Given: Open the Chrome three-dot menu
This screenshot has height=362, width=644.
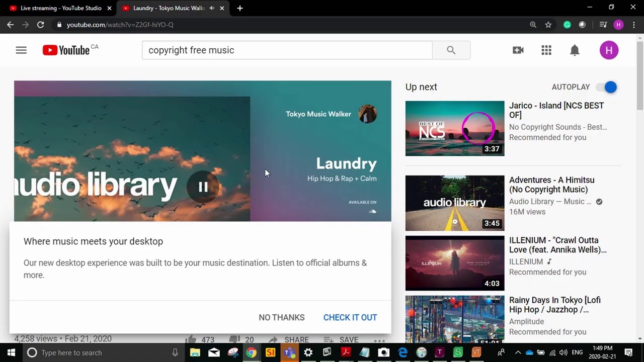Looking at the screenshot, I should 633,25.
